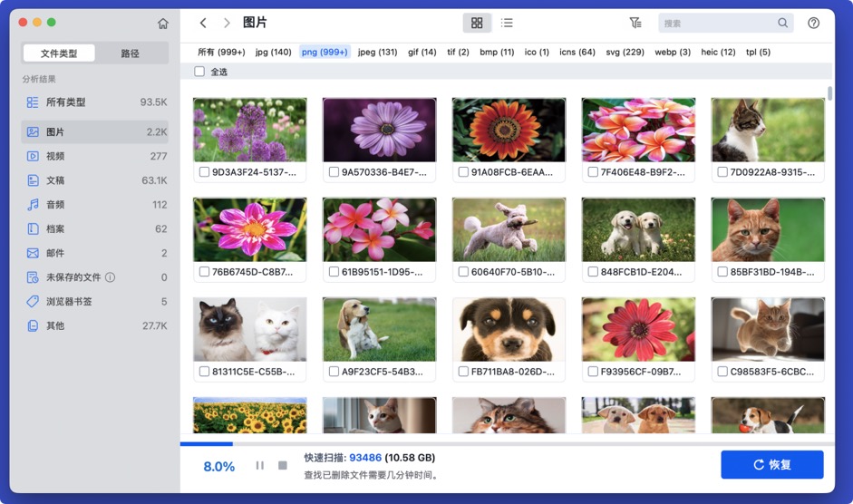Check the 81311C5E-C55B file checkbox
The image size is (853, 504).
[205, 372]
